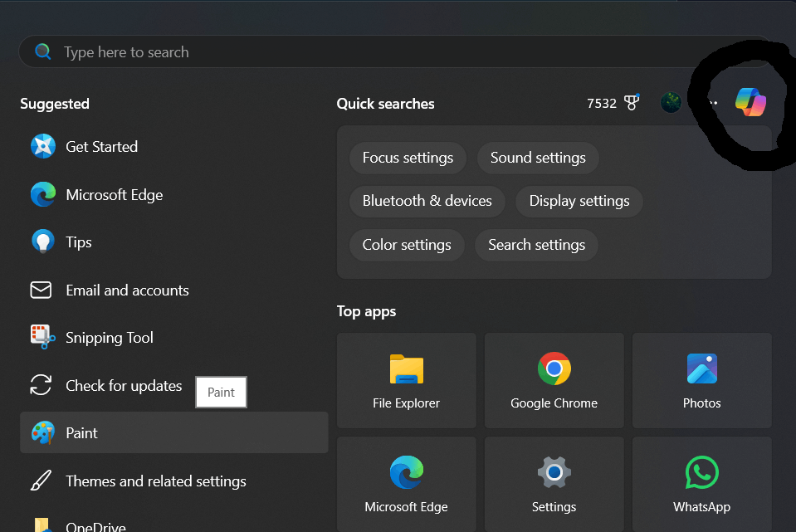Image resolution: width=796 pixels, height=532 pixels.
Task: Open Bluetooth & devices quick search
Action: pyautogui.click(x=427, y=201)
